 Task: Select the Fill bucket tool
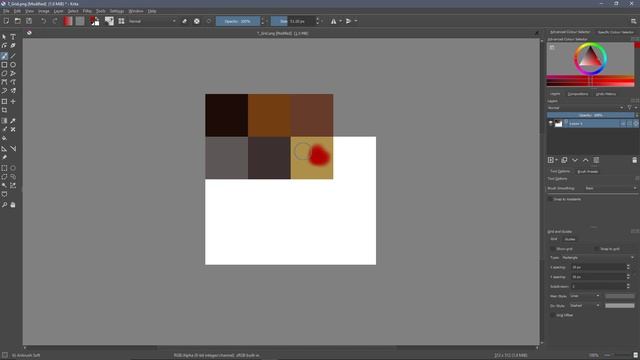pos(4,138)
